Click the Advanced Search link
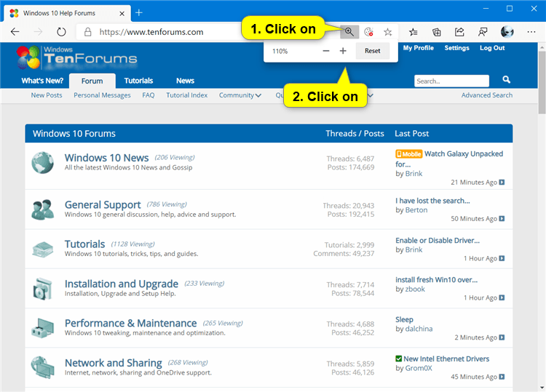The image size is (546, 392). pos(487,95)
